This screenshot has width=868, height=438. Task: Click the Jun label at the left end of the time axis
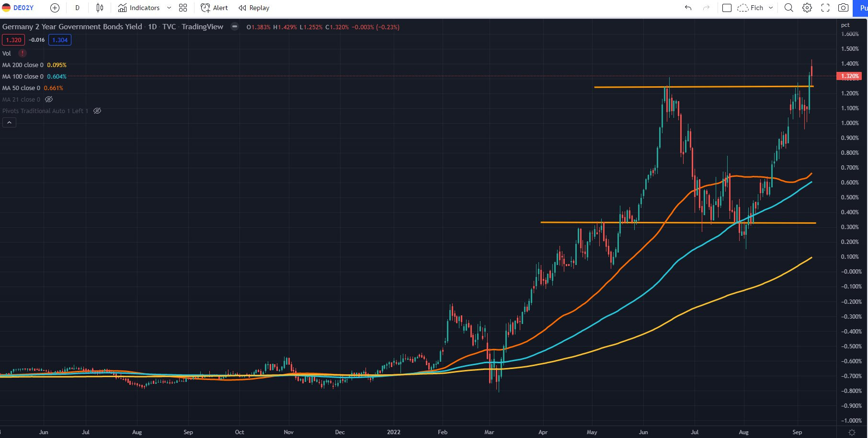pos(44,432)
